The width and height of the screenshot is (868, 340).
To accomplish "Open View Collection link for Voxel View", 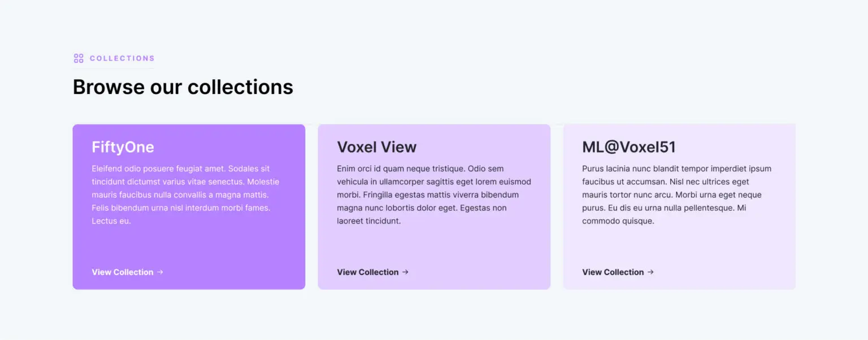I will click(x=373, y=272).
